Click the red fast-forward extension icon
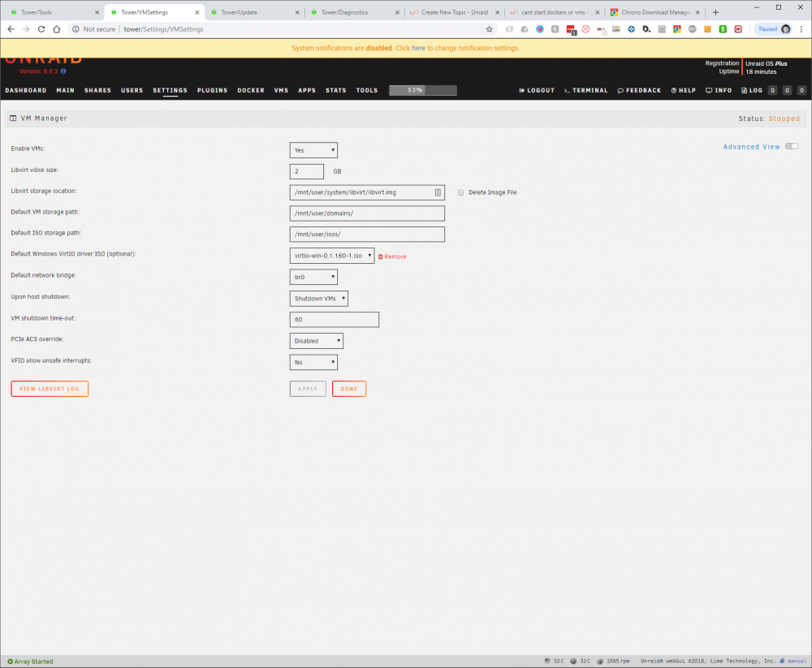This screenshot has width=812, height=668. [738, 29]
